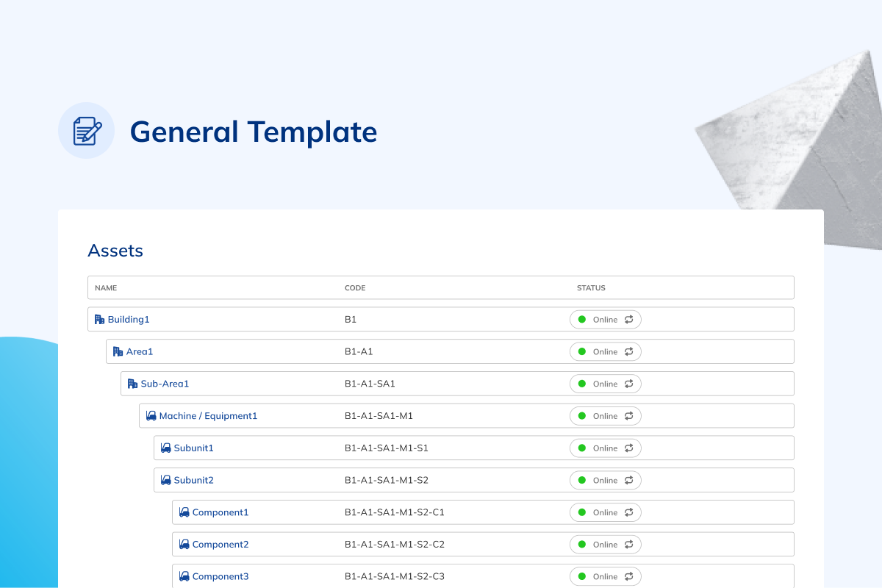Open the Area1 asset

coord(140,351)
